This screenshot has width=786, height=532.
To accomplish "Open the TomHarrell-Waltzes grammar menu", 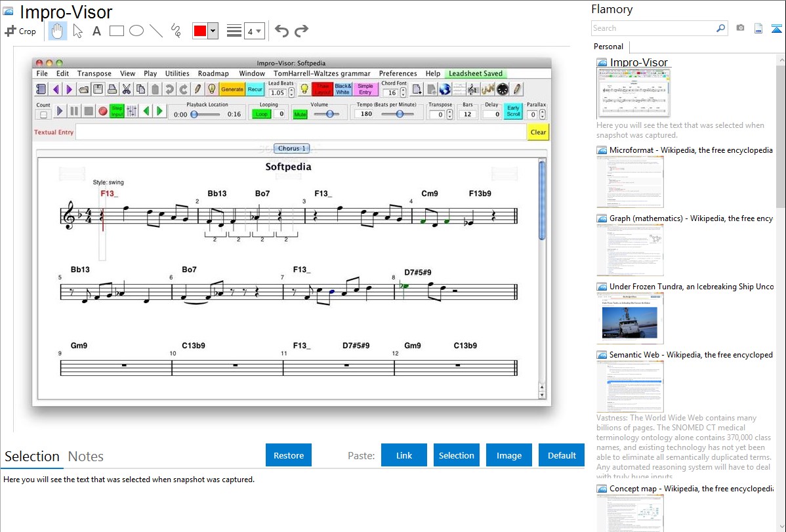I will pyautogui.click(x=322, y=73).
